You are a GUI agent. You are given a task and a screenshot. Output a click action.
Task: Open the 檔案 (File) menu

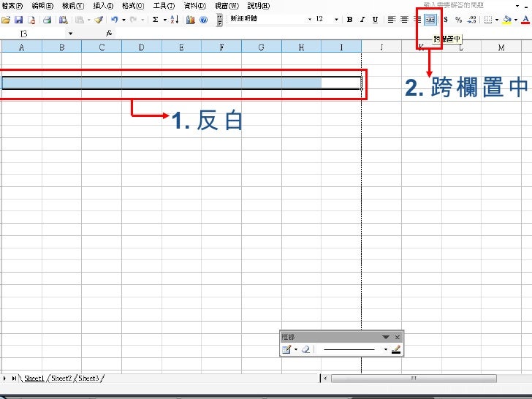point(12,6)
